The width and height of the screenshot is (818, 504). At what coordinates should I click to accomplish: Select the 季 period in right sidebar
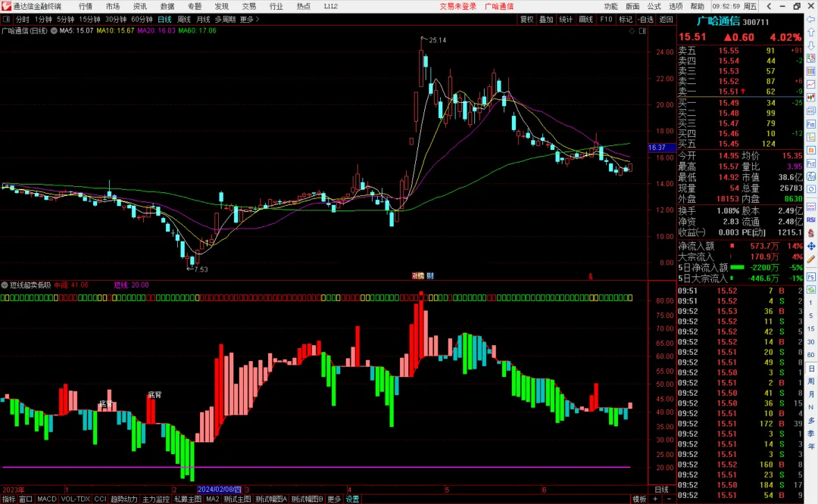[x=811, y=434]
